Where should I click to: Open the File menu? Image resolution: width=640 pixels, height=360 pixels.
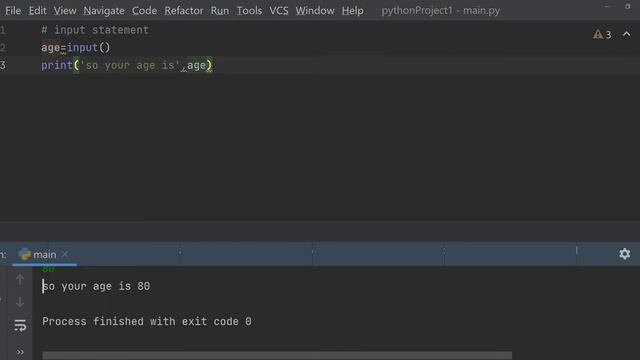pyautogui.click(x=13, y=11)
